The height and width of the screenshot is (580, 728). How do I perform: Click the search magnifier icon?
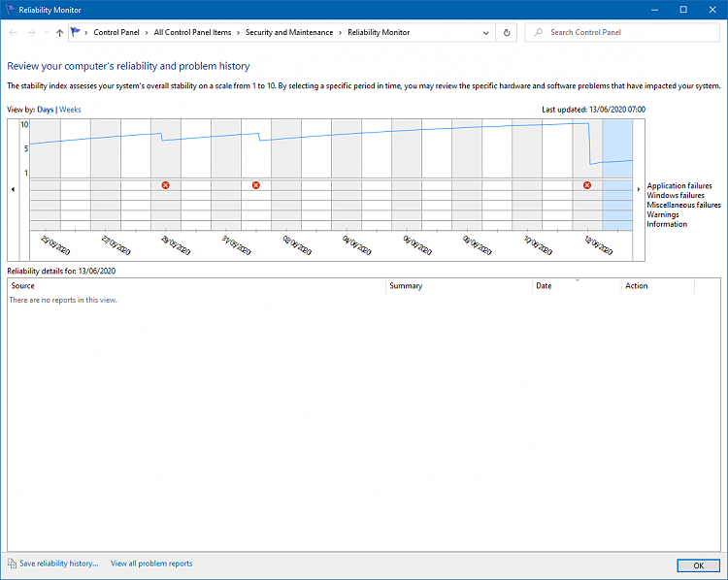pos(538,32)
